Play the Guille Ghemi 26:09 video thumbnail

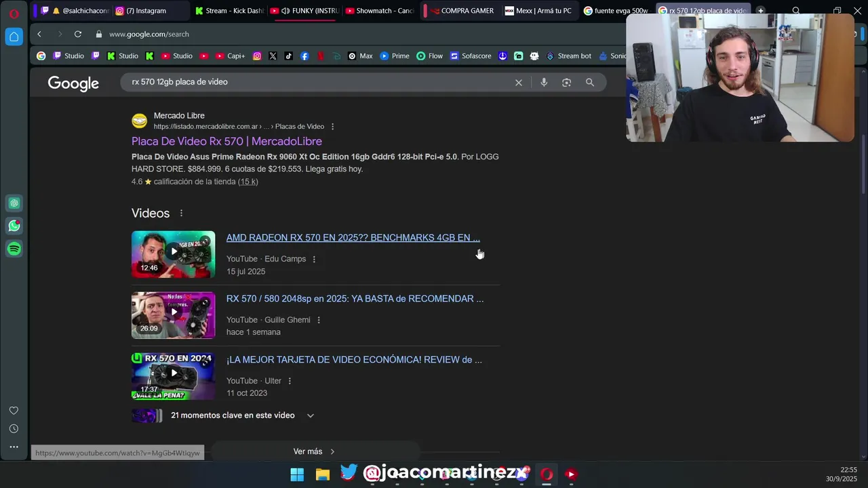(173, 315)
